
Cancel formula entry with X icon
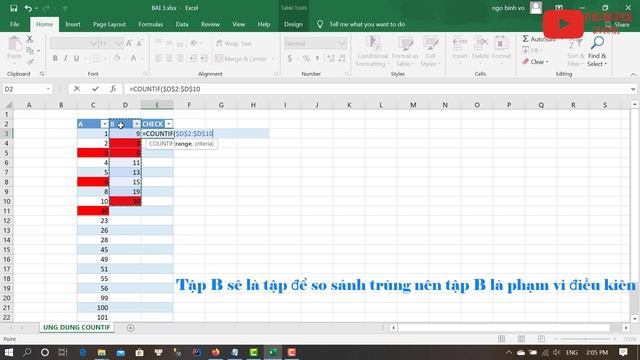[x=77, y=89]
